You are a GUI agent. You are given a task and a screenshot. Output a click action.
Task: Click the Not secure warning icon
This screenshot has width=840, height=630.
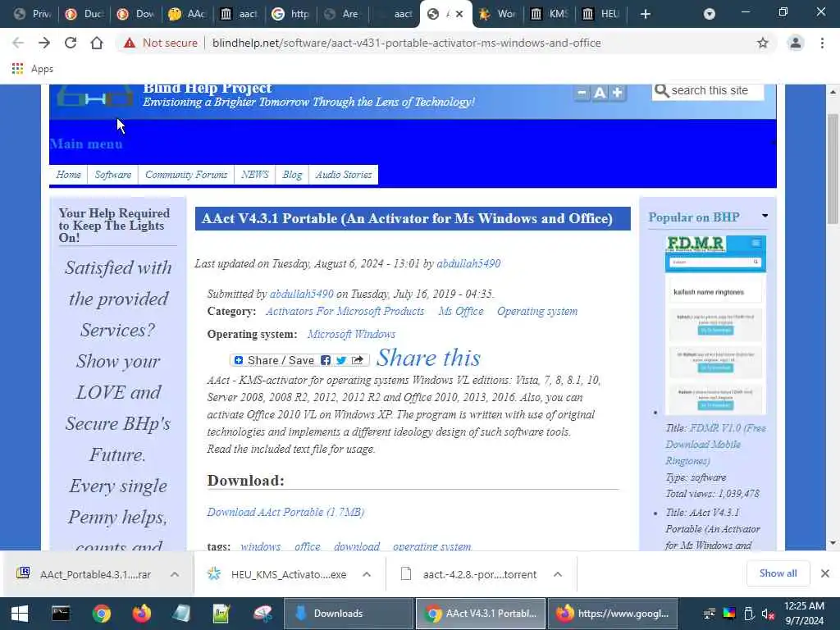130,43
